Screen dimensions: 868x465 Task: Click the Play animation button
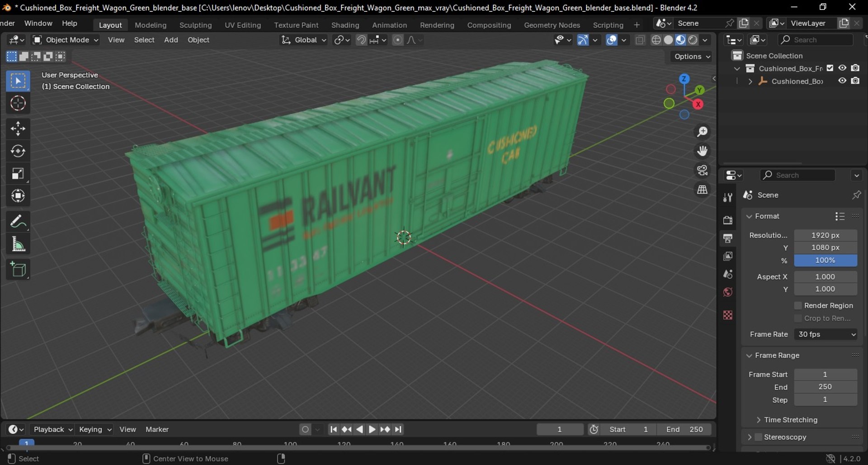372,429
